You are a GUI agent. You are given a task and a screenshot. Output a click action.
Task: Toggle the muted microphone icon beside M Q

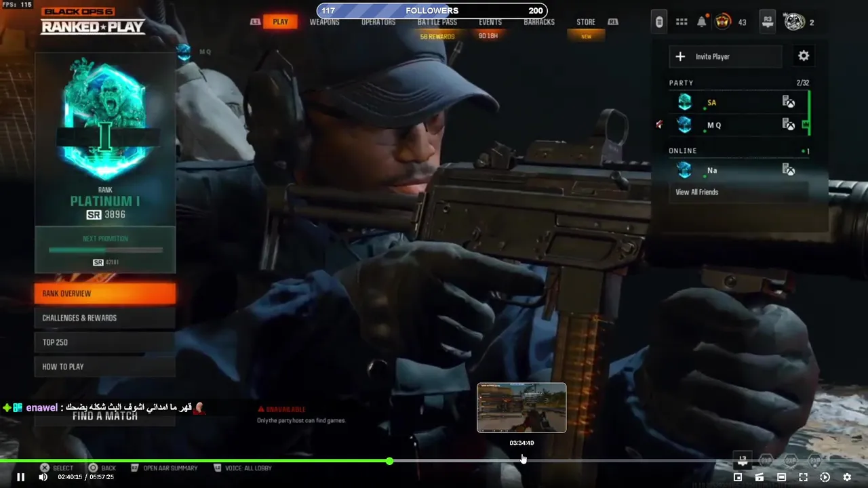click(x=659, y=125)
